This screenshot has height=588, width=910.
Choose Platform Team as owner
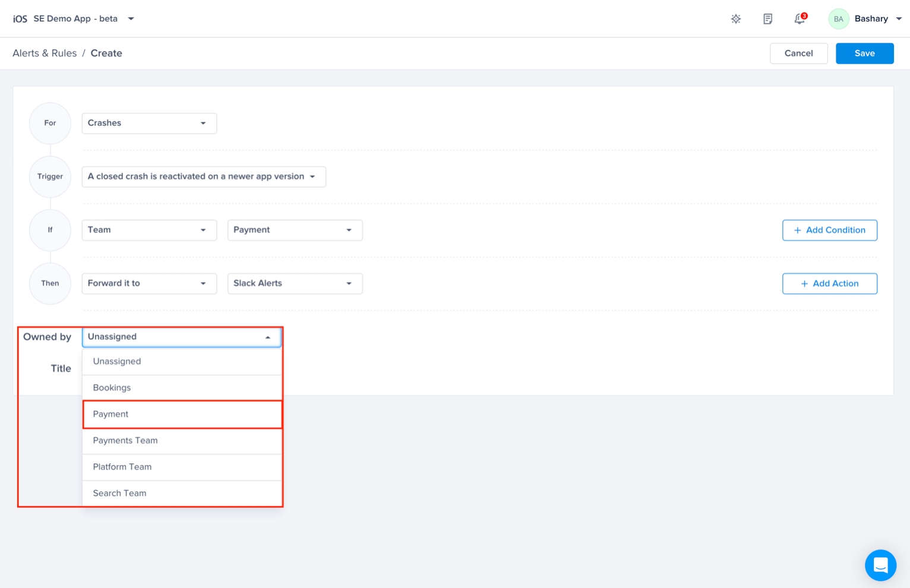(182, 467)
